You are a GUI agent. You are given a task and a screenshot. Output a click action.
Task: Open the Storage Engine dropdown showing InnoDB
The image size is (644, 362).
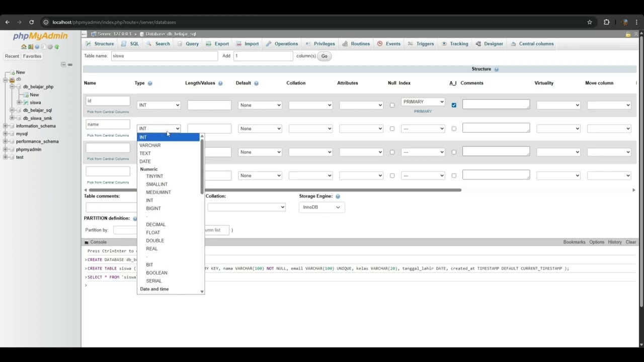pos(321,207)
